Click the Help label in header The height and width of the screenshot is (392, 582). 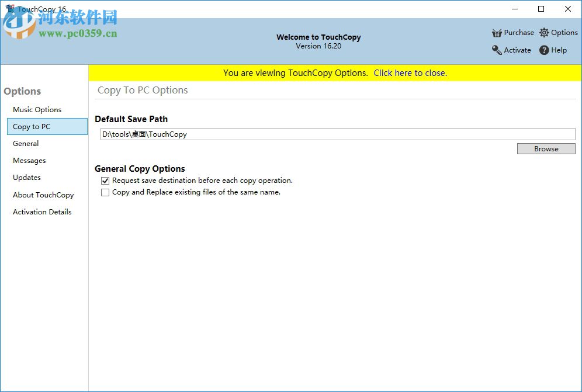(x=559, y=50)
